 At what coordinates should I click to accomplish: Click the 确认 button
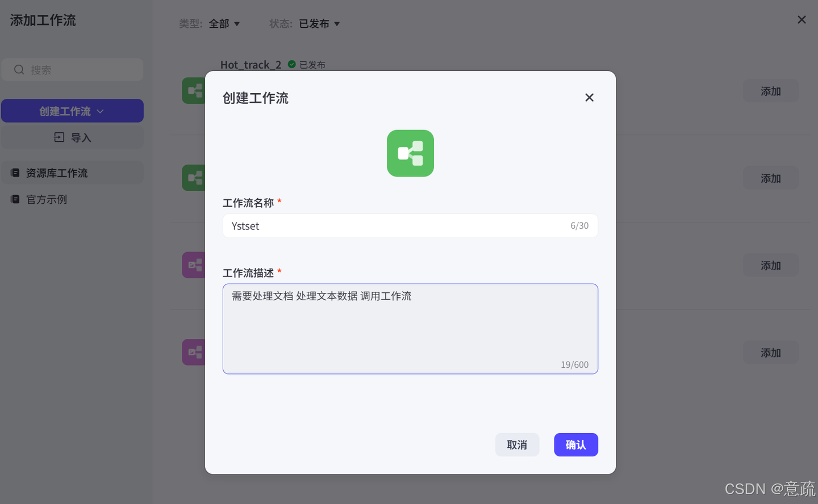click(576, 445)
